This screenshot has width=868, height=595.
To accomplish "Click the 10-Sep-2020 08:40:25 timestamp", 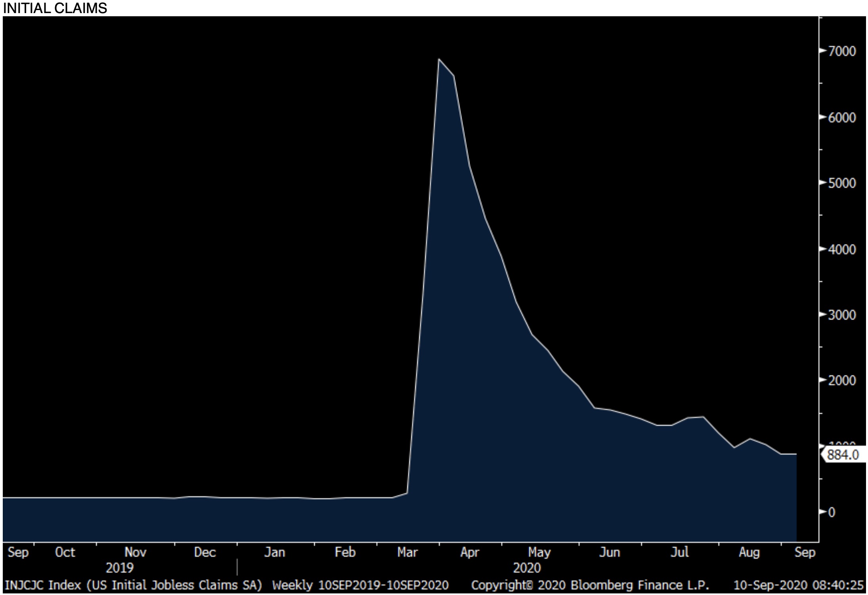I will click(x=798, y=585).
